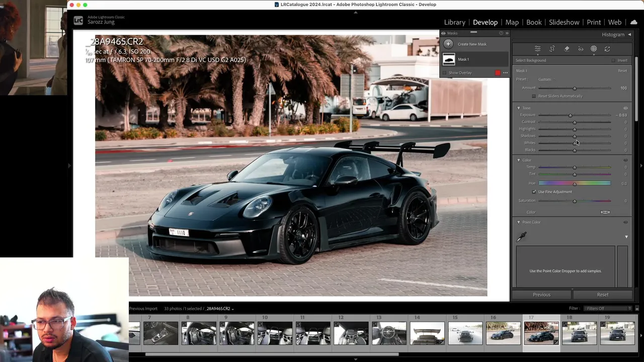Image resolution: width=644 pixels, height=362 pixels.
Task: Click the left panel expand arrow
Action: pyautogui.click(x=69, y=165)
